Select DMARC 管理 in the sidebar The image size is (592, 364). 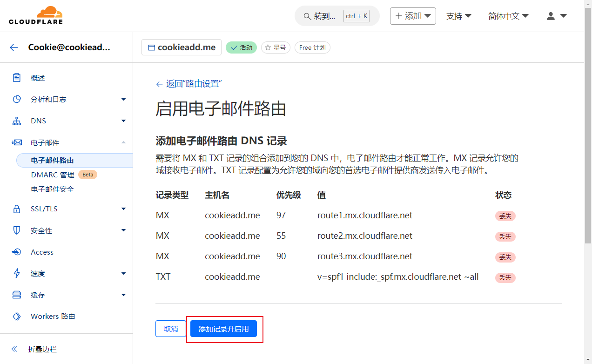click(x=52, y=175)
